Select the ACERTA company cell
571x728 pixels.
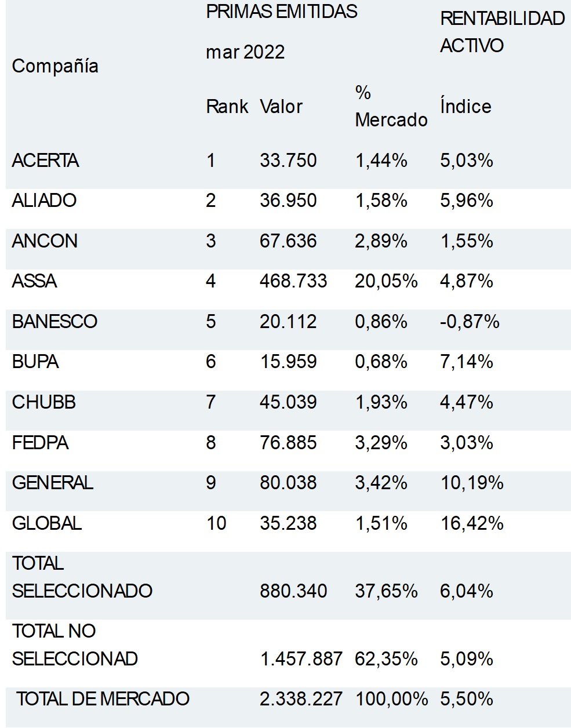pyautogui.click(x=45, y=161)
